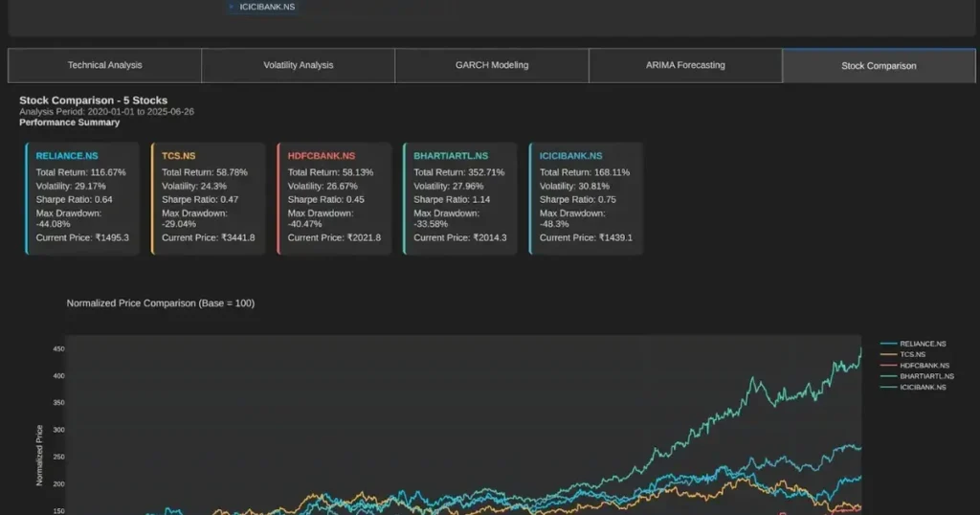
Task: Click the rotated Normalized Price y-axis title
Action: point(39,455)
